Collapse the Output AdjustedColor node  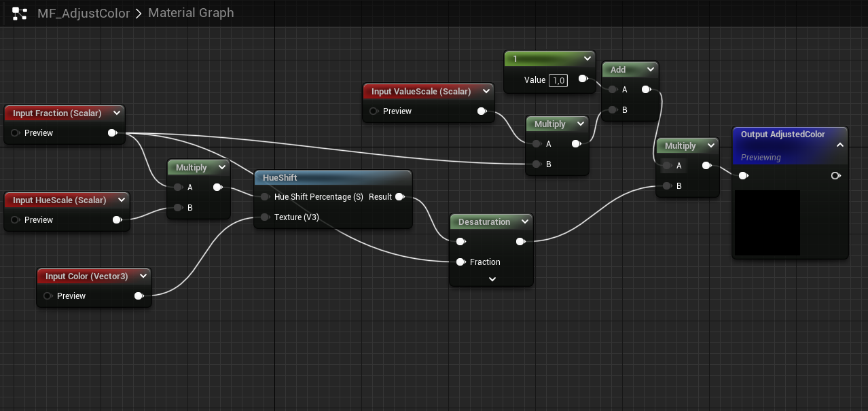pyautogui.click(x=840, y=144)
